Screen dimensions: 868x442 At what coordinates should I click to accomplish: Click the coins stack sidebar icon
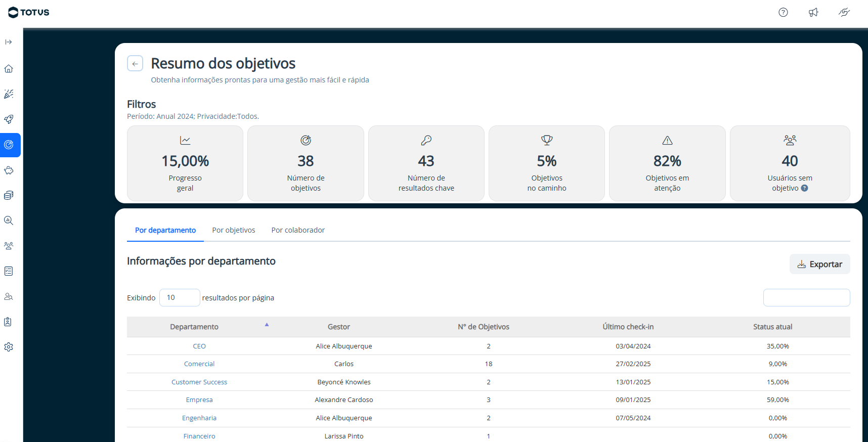point(9,195)
